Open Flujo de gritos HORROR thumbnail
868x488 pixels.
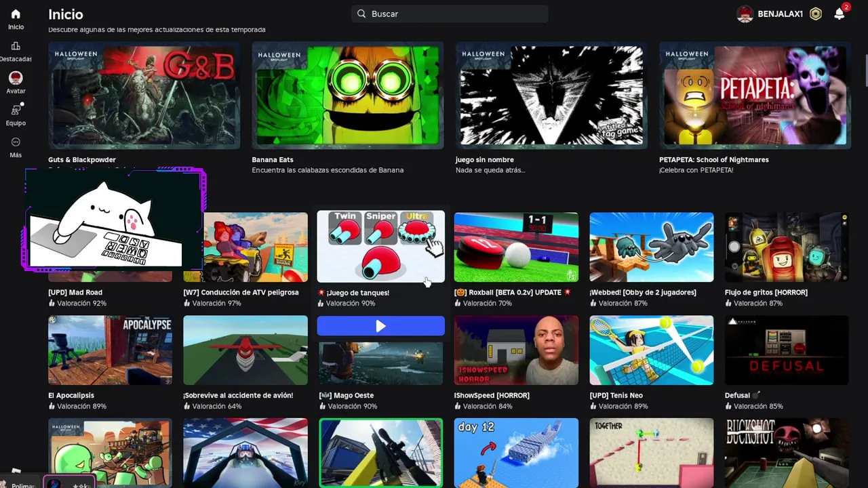(x=787, y=247)
